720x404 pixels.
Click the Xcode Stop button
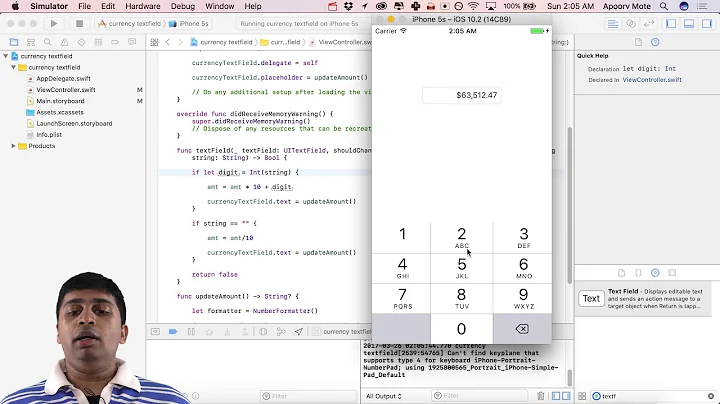79,23
